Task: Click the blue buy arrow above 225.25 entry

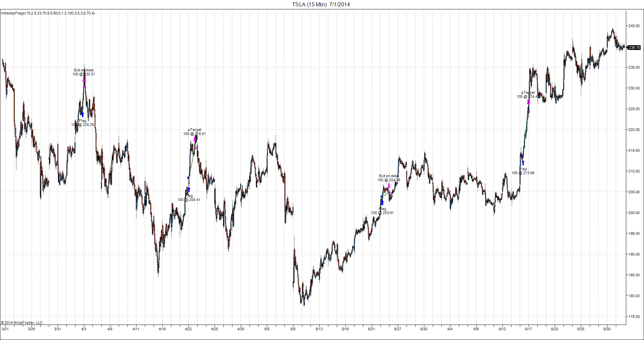Action: click(83, 115)
